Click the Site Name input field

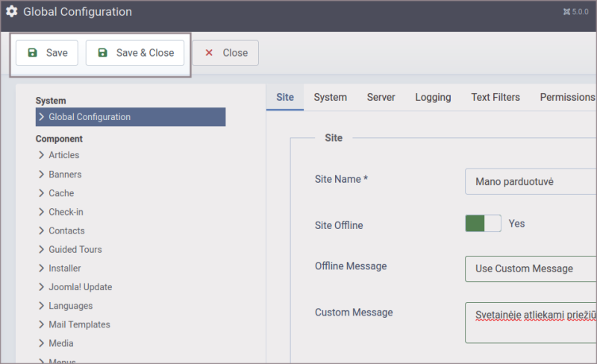click(x=531, y=181)
